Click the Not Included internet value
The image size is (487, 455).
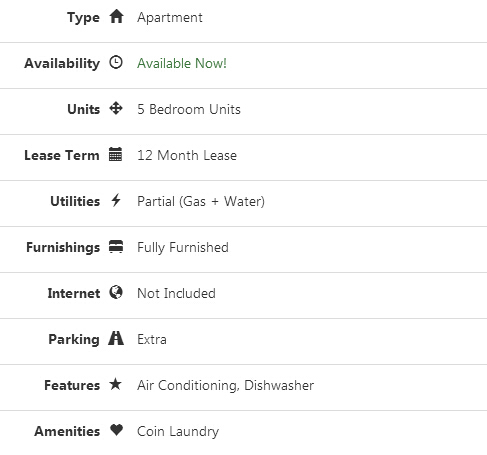tap(176, 293)
